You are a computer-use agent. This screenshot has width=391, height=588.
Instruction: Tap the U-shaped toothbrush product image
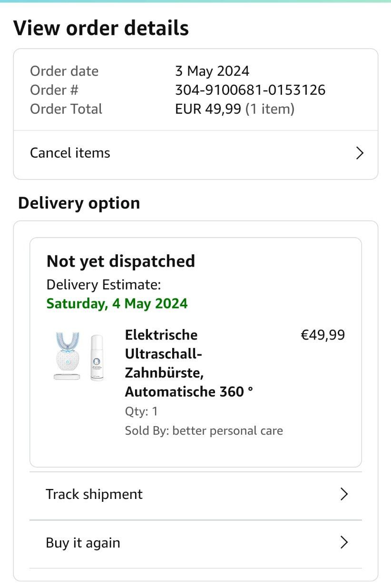coord(67,355)
